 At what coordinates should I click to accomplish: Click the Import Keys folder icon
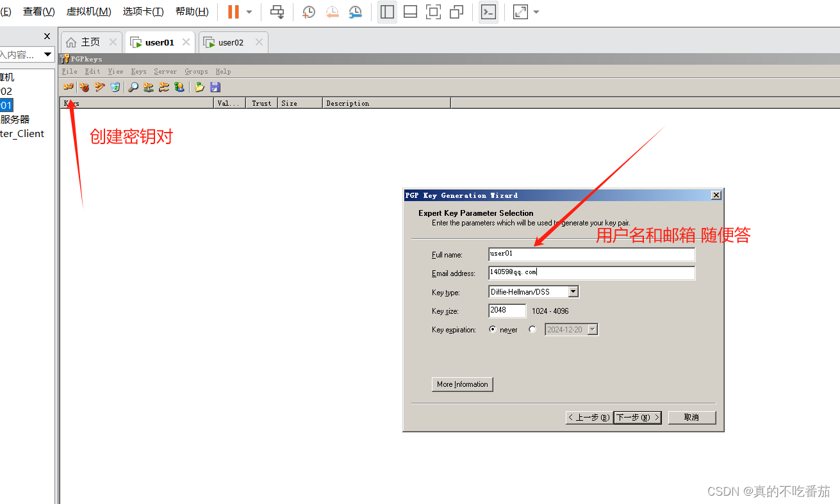(199, 87)
